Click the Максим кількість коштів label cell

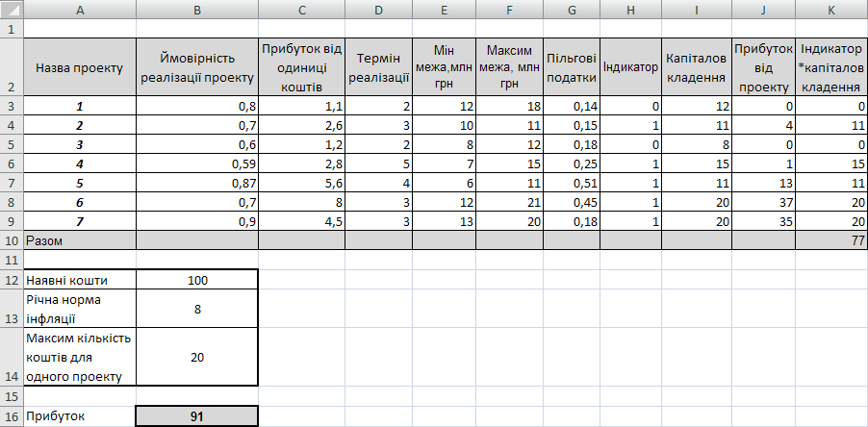pos(79,358)
